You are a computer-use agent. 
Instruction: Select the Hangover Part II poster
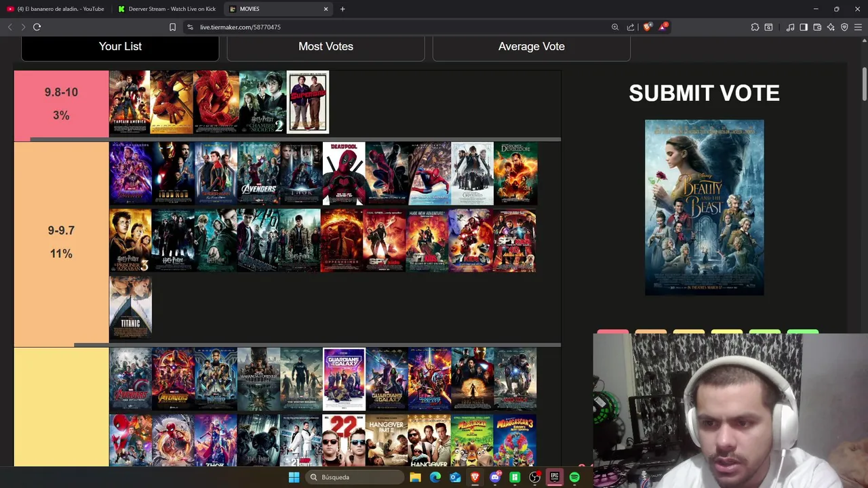click(387, 441)
